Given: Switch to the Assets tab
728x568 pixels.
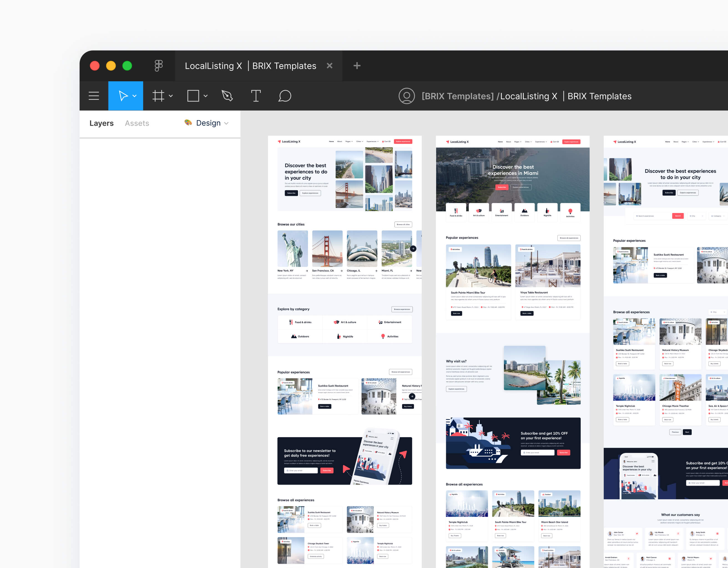Looking at the screenshot, I should point(137,123).
